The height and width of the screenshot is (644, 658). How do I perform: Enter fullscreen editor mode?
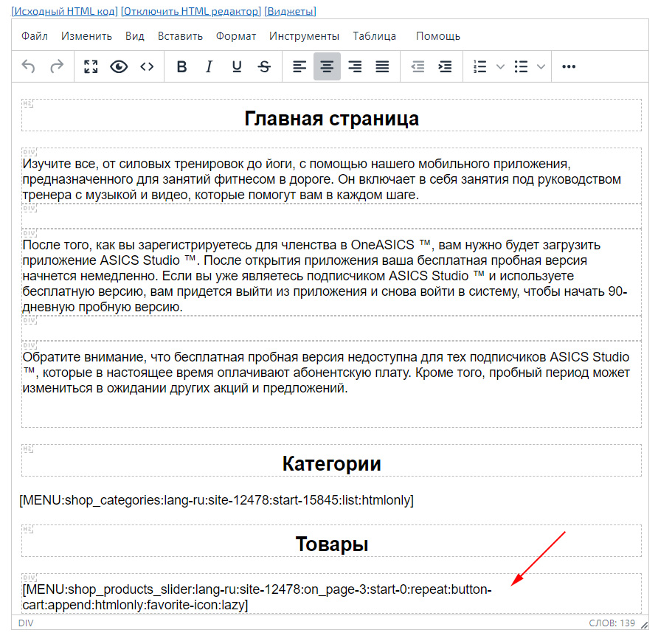91,67
